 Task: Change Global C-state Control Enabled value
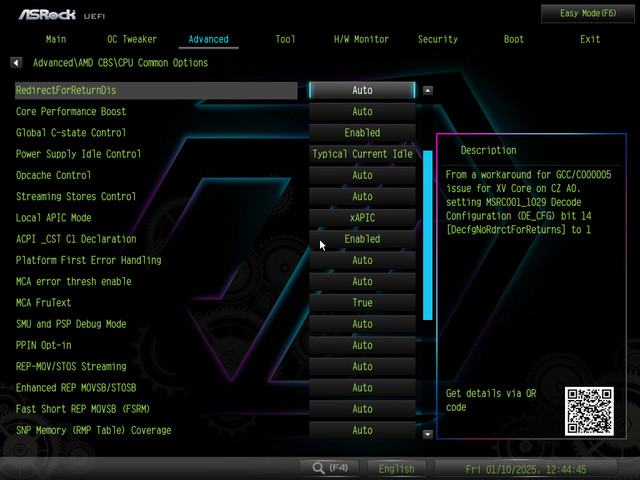pos(362,133)
